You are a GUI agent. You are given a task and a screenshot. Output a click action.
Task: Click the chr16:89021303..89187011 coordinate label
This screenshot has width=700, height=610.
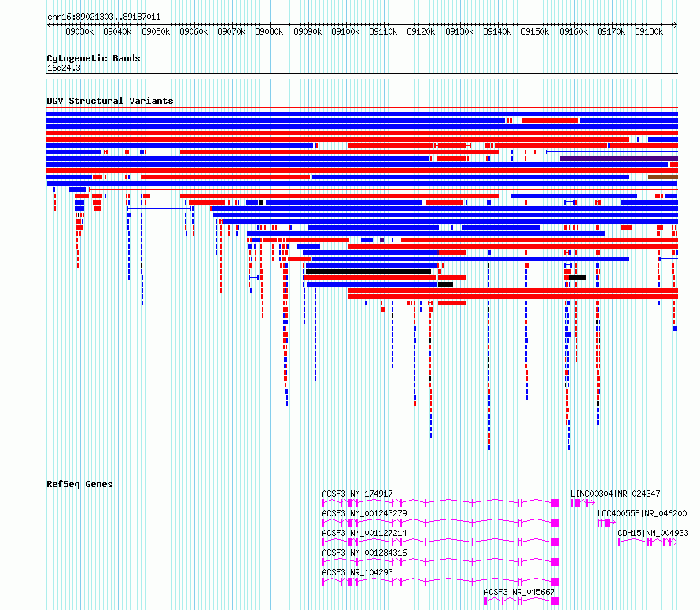pos(104,17)
